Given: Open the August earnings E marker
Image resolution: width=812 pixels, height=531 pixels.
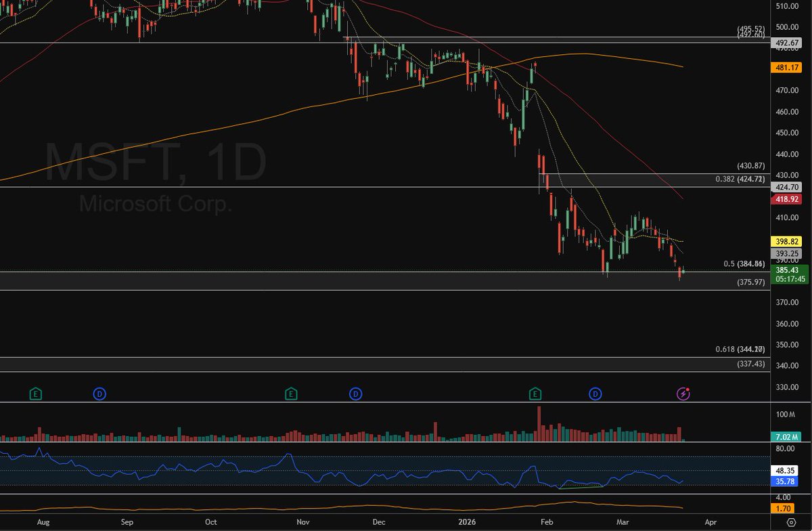Looking at the screenshot, I should coord(35,393).
